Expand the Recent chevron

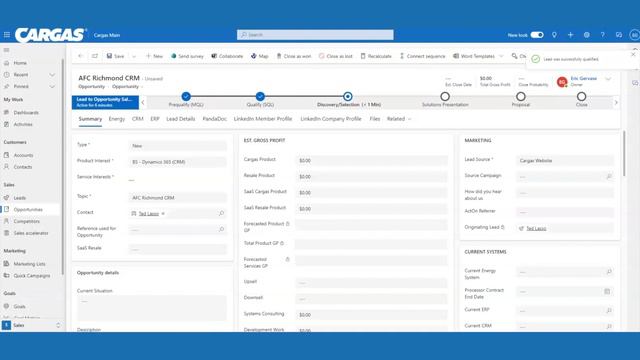[52, 75]
